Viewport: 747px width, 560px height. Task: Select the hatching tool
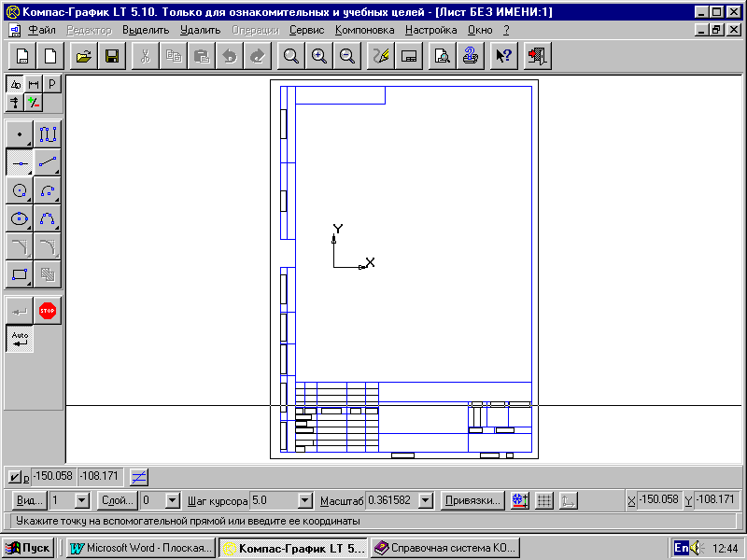48,274
